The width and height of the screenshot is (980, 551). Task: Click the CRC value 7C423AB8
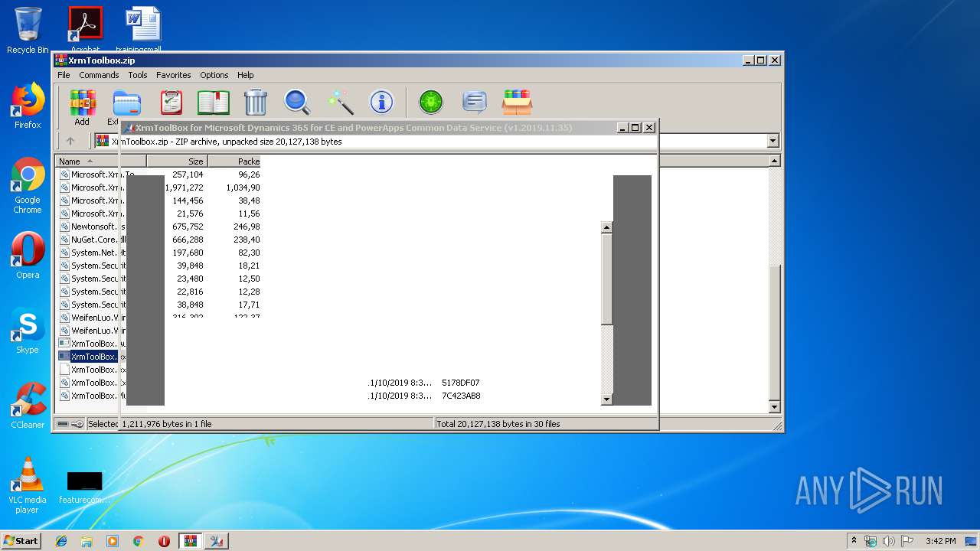click(x=461, y=396)
